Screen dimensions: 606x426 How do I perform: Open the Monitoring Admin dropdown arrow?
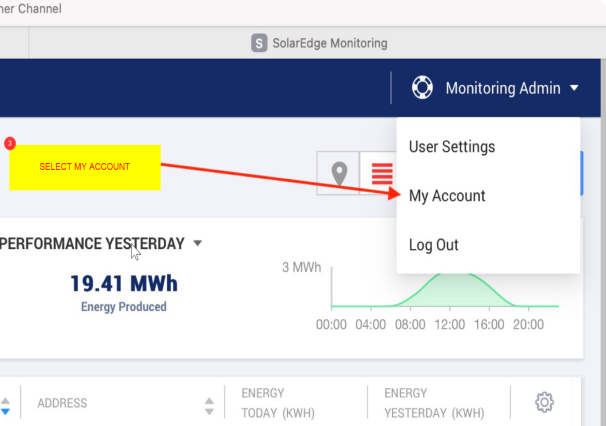point(574,88)
